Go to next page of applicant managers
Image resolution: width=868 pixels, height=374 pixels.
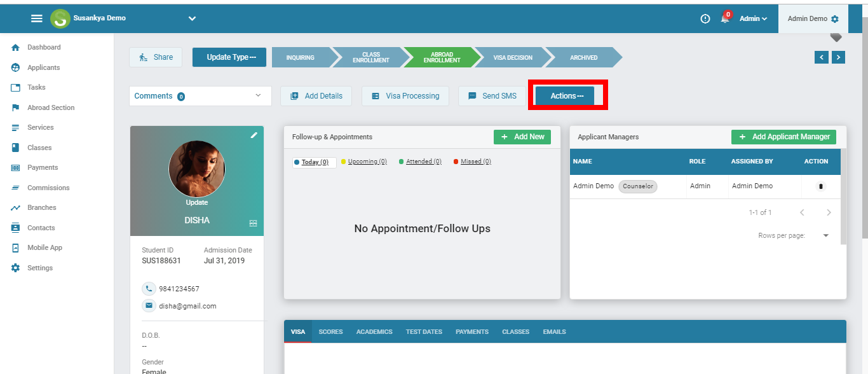click(829, 212)
